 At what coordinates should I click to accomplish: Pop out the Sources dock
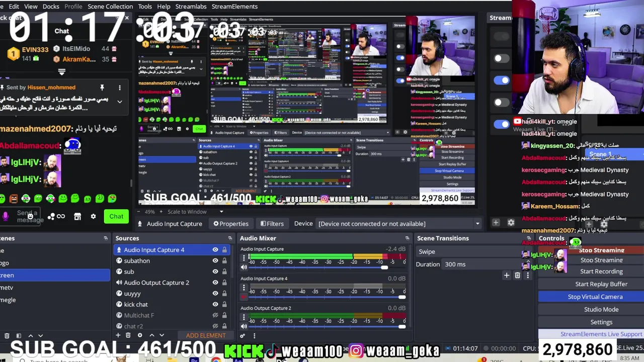point(230,238)
